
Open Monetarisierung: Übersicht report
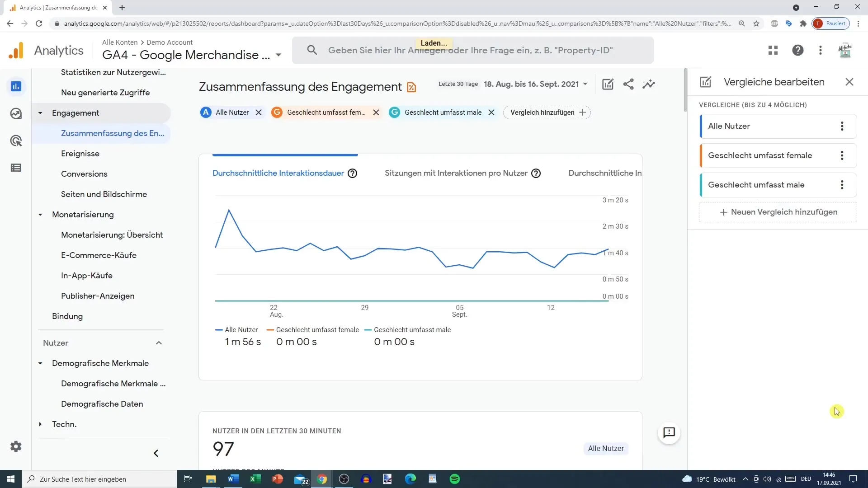coord(112,235)
